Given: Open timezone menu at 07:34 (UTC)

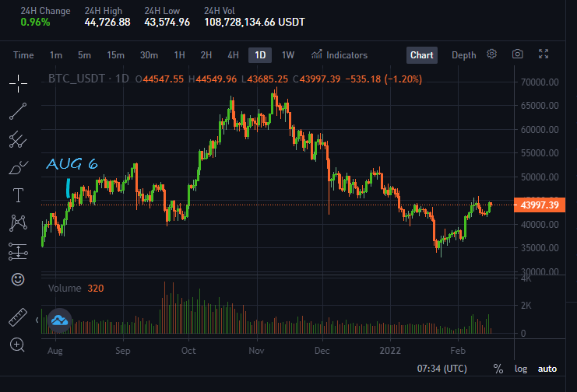Looking at the screenshot, I should pyautogui.click(x=442, y=369).
